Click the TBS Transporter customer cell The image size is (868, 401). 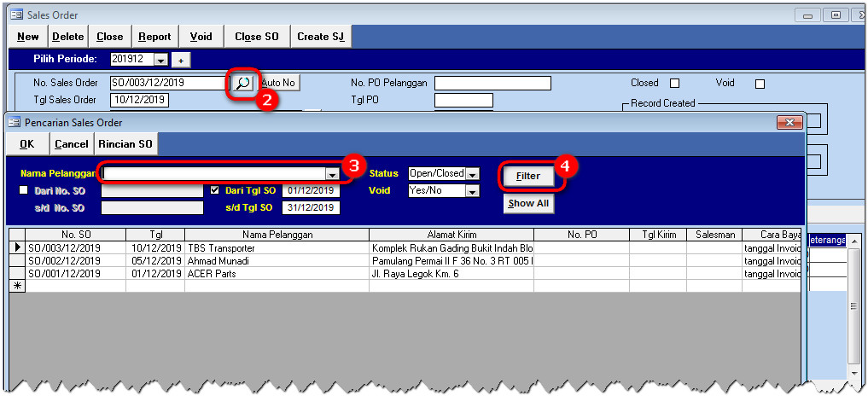click(x=277, y=247)
